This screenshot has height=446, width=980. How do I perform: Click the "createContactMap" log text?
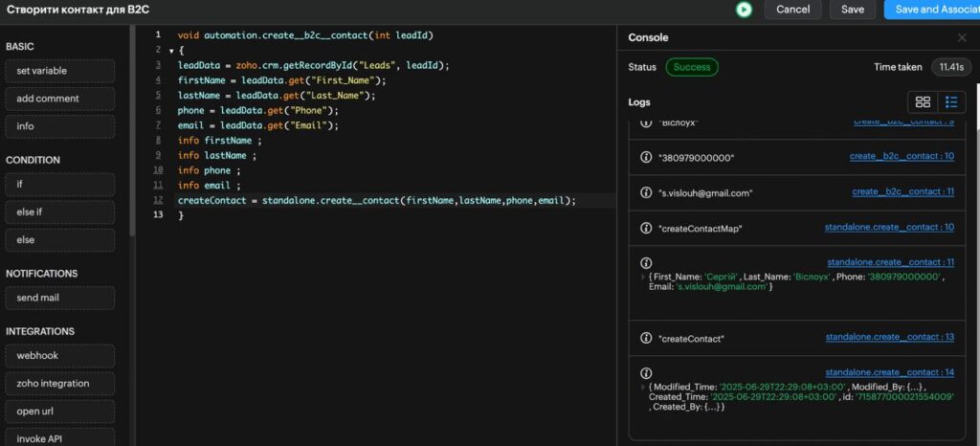pos(700,230)
